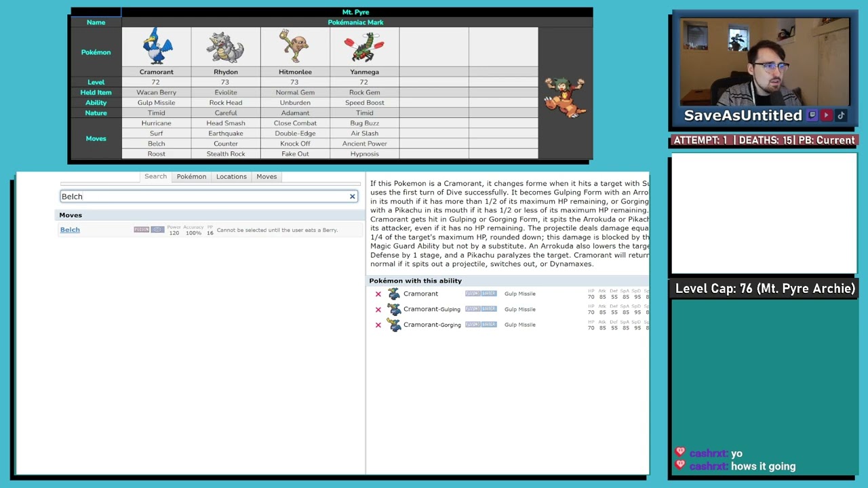
Task: Click the Normal Gem held item cell
Action: [x=295, y=92]
